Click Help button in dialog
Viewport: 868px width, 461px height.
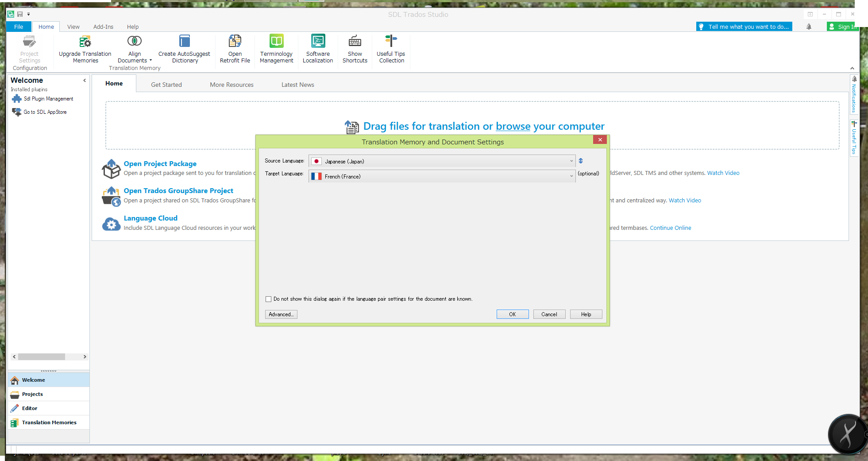coord(586,314)
